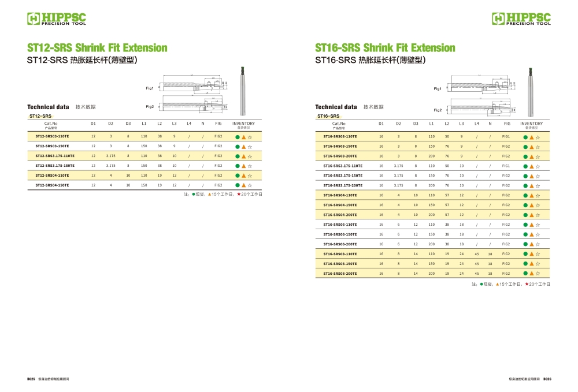Click the star icon for ST16-SRS08-200TE

[538, 274]
